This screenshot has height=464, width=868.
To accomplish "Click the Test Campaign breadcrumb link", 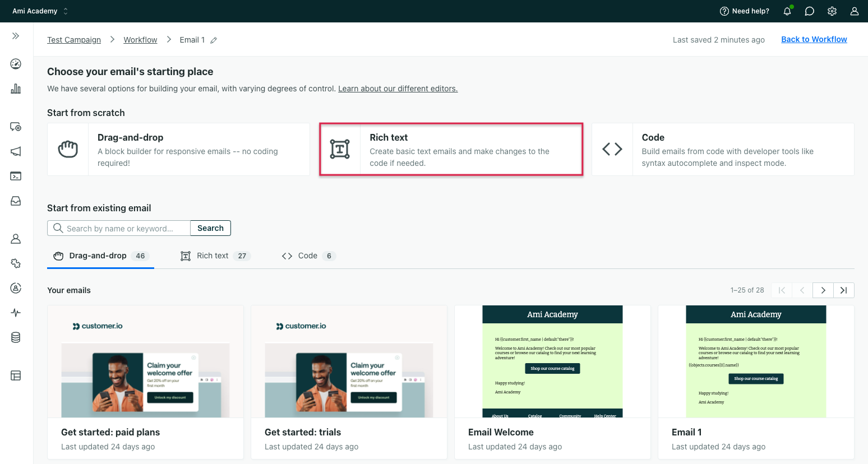I will tap(74, 40).
